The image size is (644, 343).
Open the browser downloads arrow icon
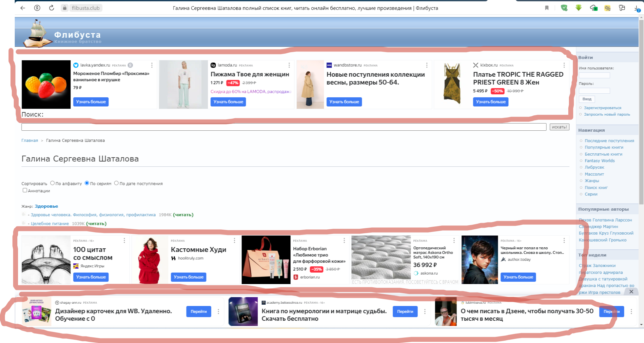point(636,8)
